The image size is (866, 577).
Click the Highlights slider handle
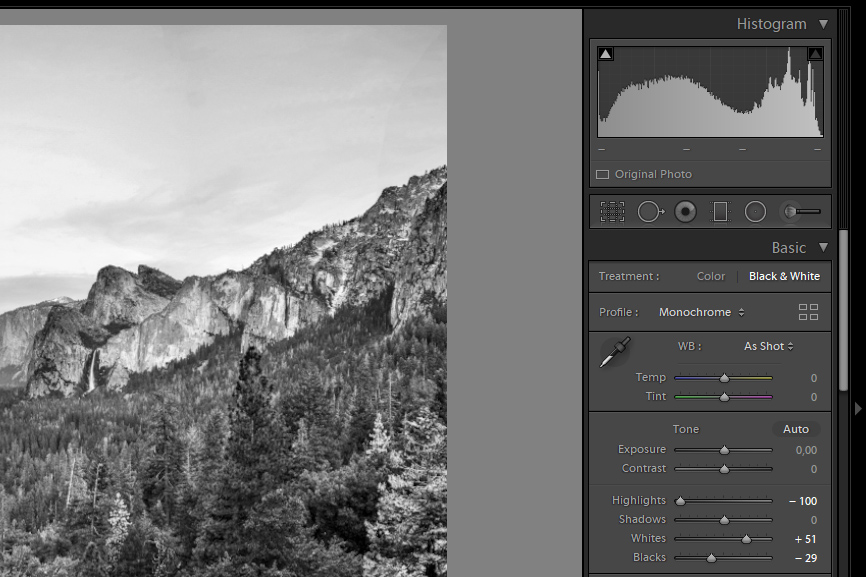(680, 500)
